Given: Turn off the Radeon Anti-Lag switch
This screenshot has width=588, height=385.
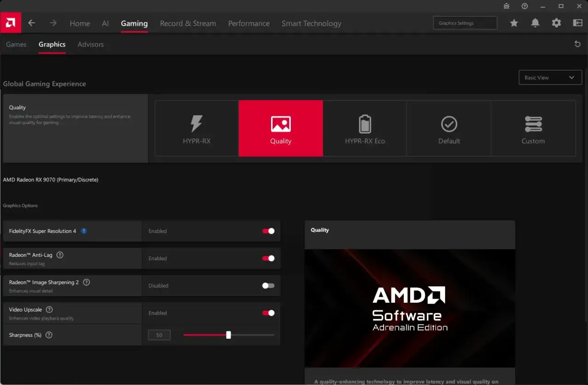Looking at the screenshot, I should (268, 258).
